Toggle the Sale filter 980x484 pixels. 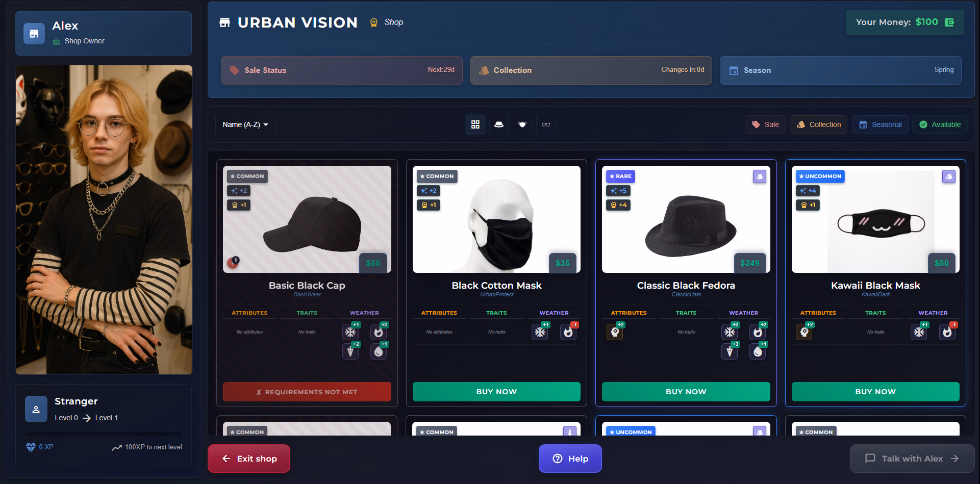pyautogui.click(x=765, y=124)
